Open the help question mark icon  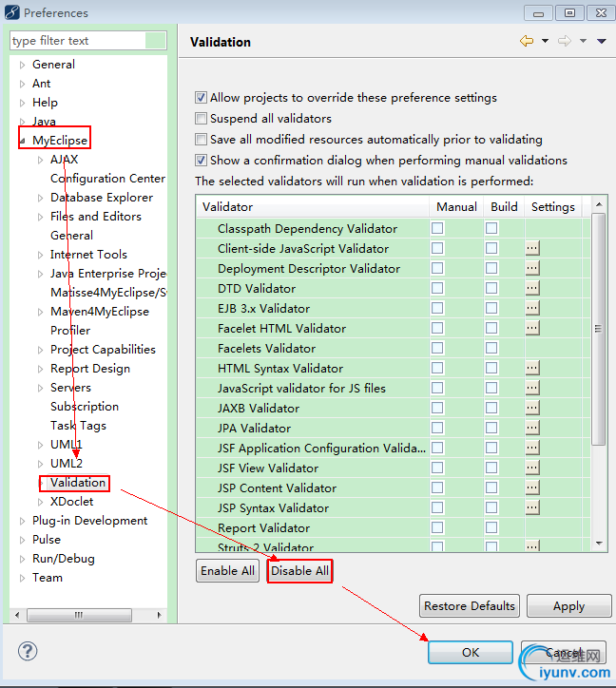28,651
